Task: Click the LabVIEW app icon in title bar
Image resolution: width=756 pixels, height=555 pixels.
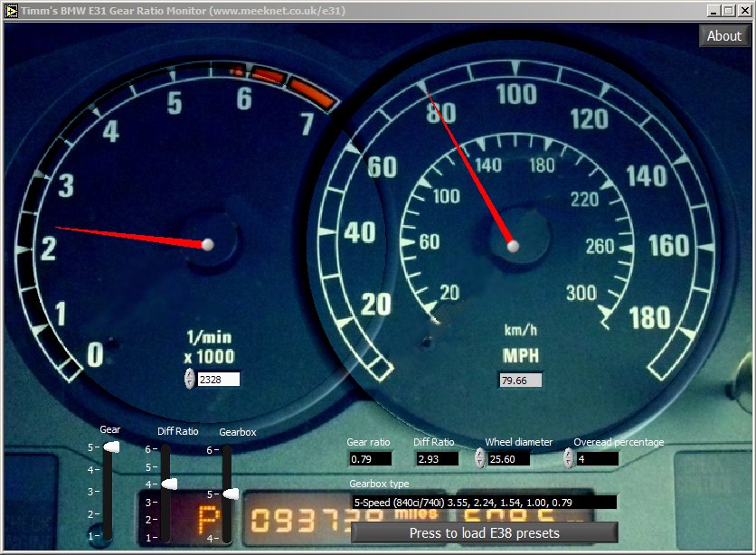Action: (11, 11)
